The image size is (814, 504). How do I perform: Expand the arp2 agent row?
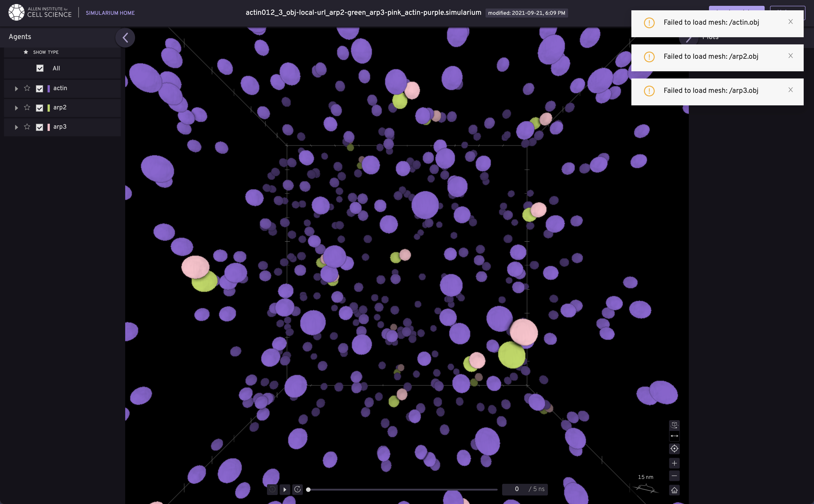point(16,108)
